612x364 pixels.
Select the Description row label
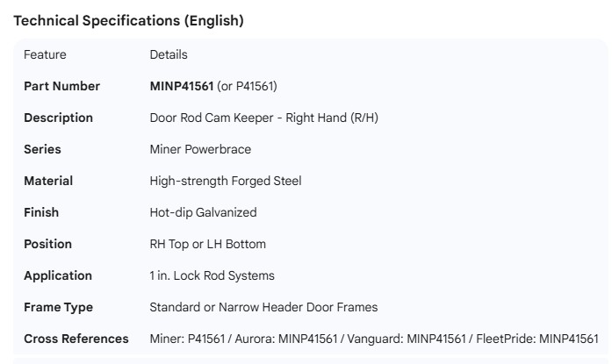tap(58, 118)
